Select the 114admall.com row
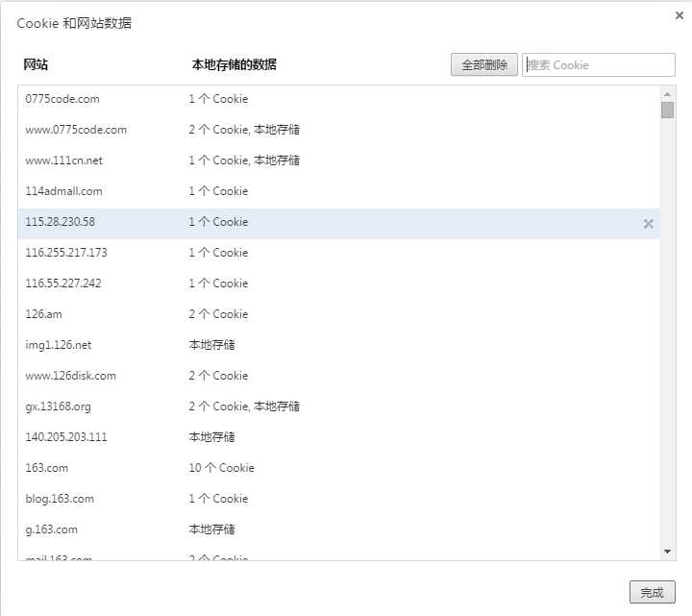Image resolution: width=692 pixels, height=616 pixels. (x=339, y=191)
